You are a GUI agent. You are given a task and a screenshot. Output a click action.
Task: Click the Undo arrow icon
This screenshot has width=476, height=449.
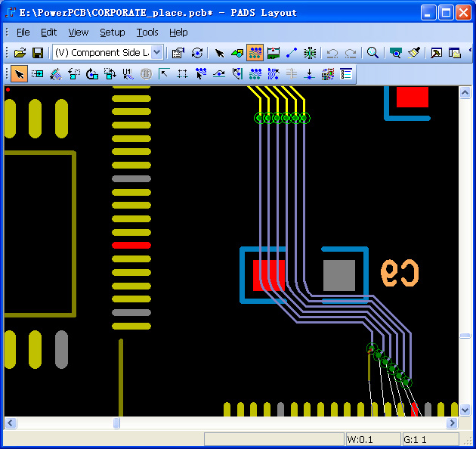[x=332, y=53]
